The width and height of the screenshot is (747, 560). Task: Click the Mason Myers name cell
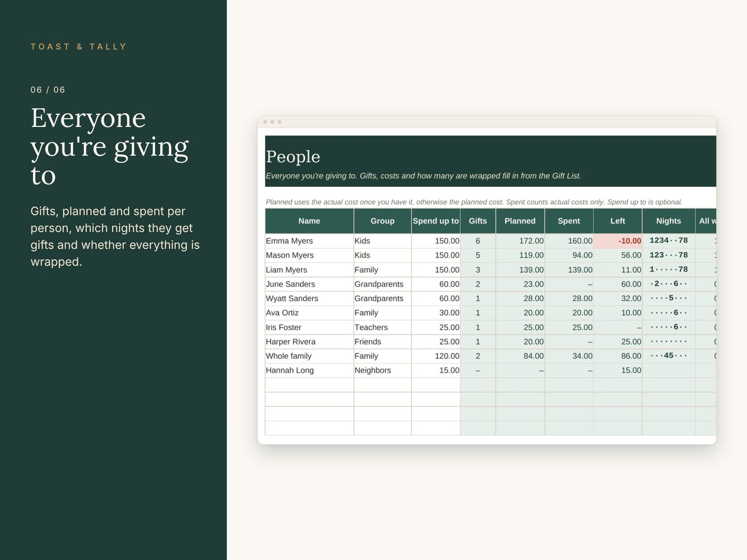click(309, 255)
